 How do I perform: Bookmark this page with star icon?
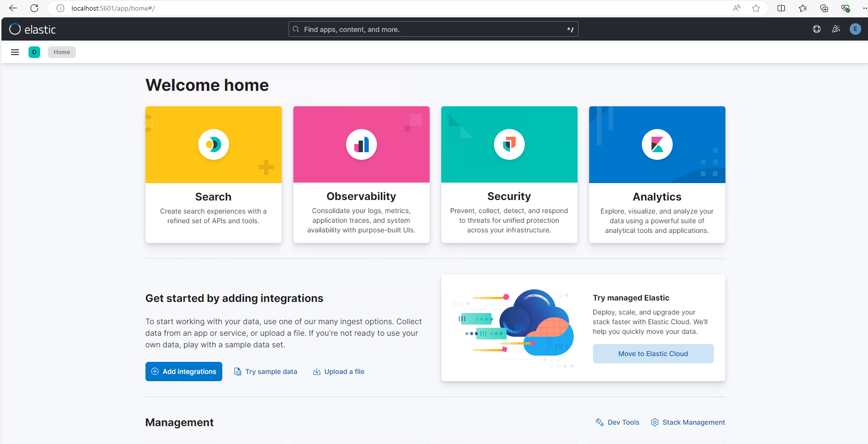click(756, 8)
